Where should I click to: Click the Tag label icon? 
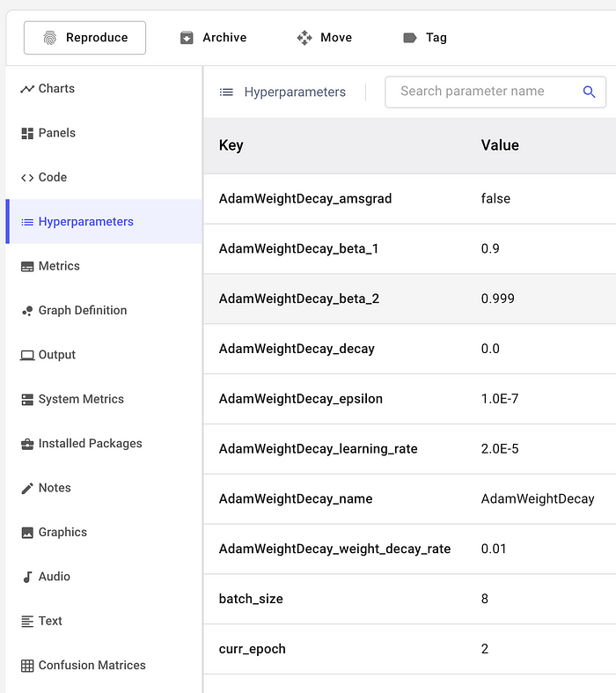[x=410, y=38]
